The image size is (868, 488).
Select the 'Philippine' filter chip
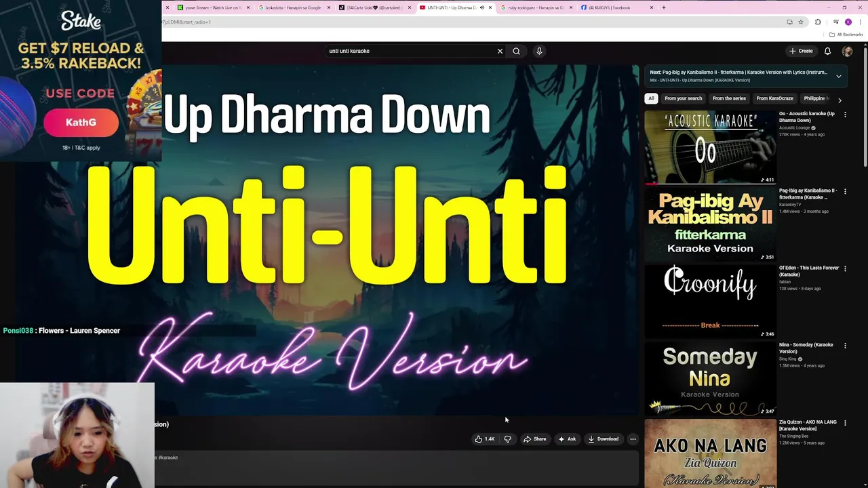point(816,98)
